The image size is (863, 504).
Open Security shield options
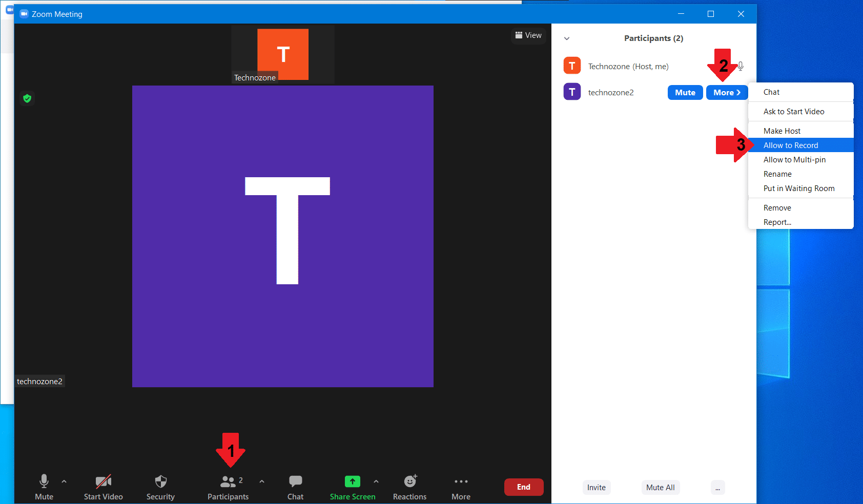point(160,487)
